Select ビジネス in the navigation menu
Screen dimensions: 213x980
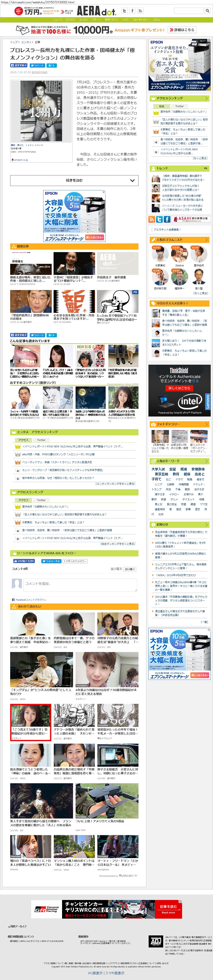click(x=71, y=19)
